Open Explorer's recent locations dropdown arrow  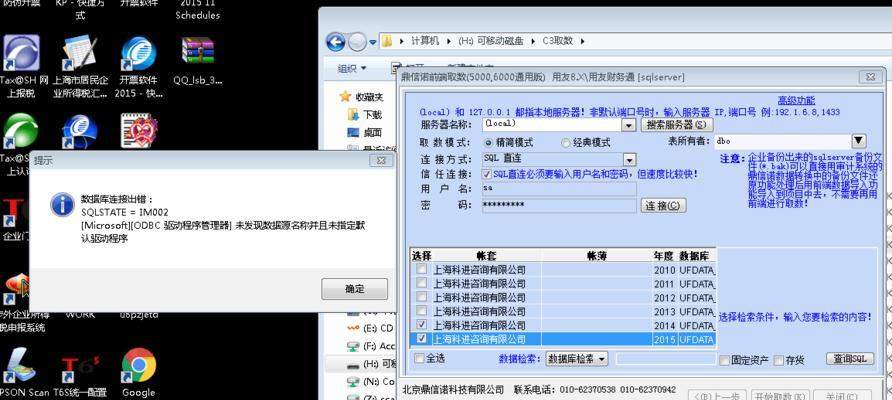pyautogui.click(x=373, y=42)
